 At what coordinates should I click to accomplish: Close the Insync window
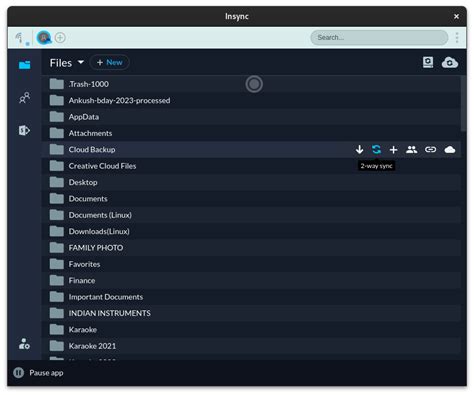click(x=456, y=16)
